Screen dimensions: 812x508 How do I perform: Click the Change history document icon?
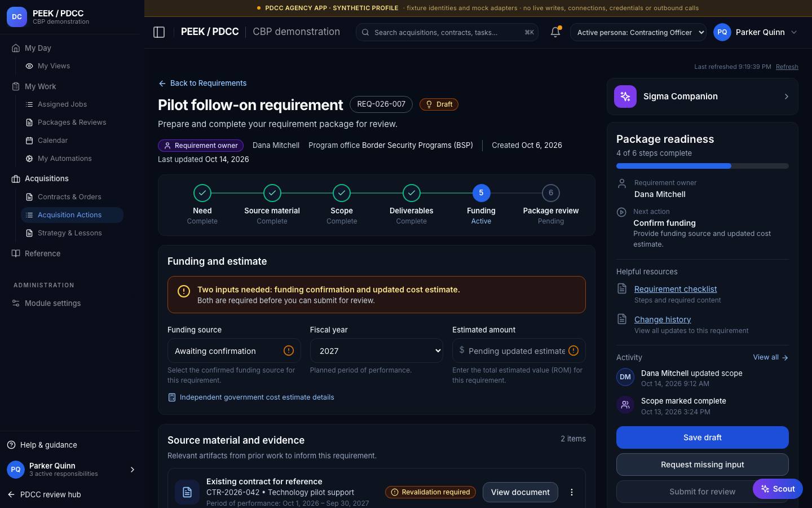pyautogui.click(x=622, y=319)
